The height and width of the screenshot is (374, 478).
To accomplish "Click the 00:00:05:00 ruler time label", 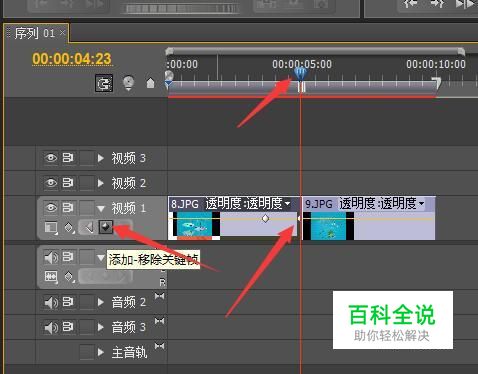I will pos(302,64).
